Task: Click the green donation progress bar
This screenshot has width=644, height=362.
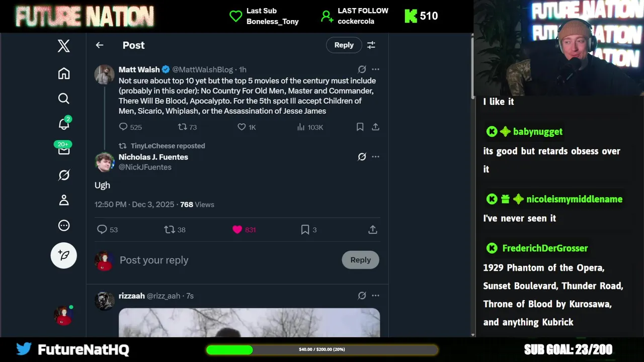Action: coord(322,349)
